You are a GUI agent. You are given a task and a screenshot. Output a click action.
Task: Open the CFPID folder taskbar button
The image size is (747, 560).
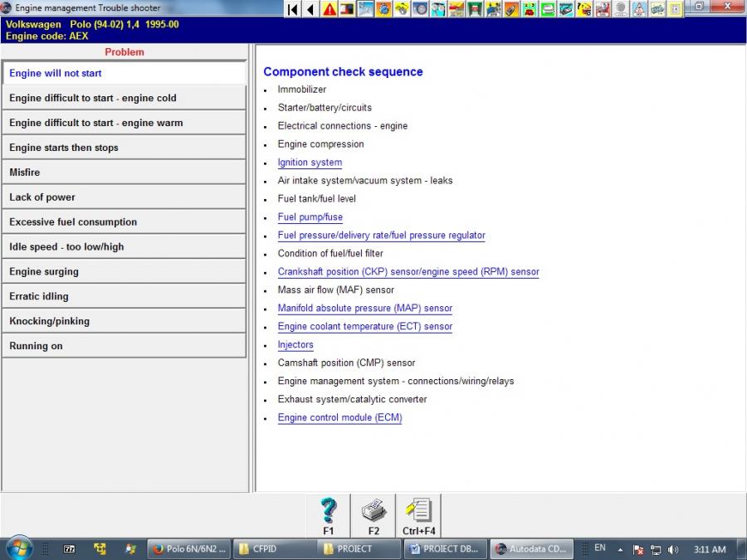pyautogui.click(x=272, y=548)
